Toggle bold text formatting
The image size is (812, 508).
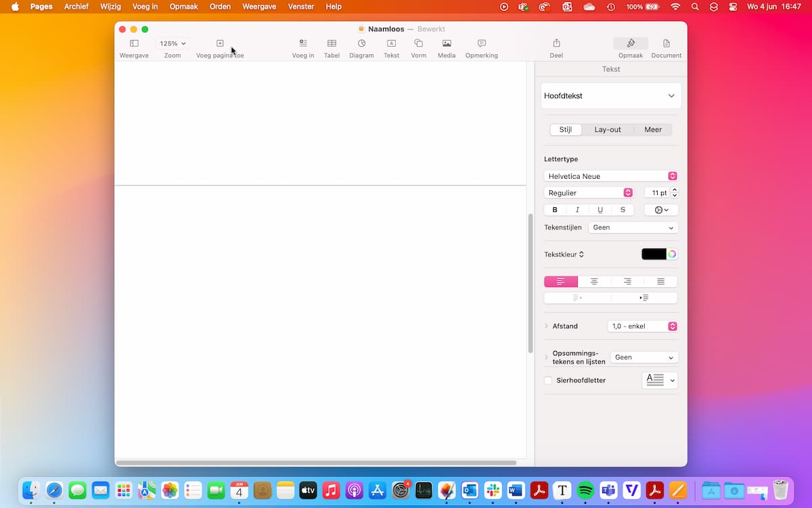click(555, 210)
